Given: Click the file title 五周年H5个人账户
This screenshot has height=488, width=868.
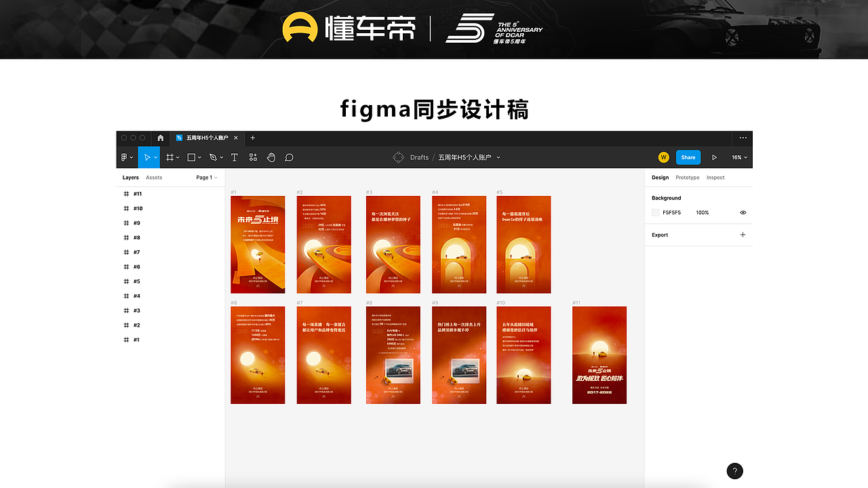Looking at the screenshot, I should click(465, 157).
